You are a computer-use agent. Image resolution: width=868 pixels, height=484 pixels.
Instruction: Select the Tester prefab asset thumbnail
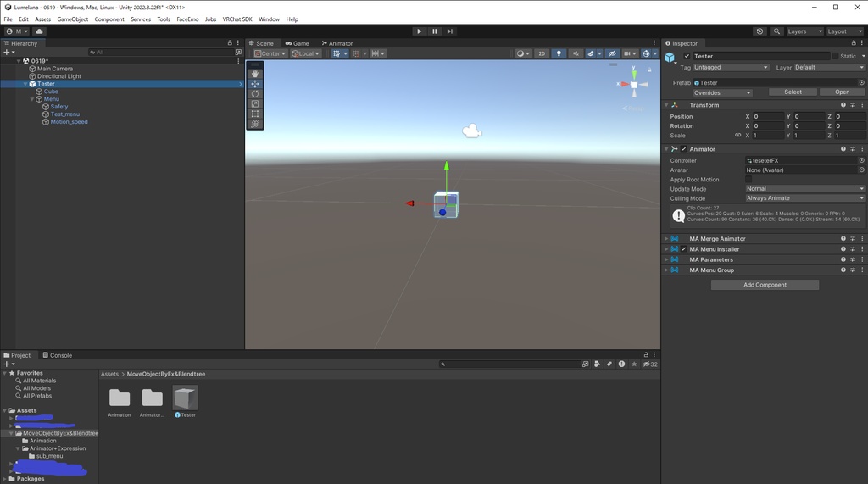(185, 398)
